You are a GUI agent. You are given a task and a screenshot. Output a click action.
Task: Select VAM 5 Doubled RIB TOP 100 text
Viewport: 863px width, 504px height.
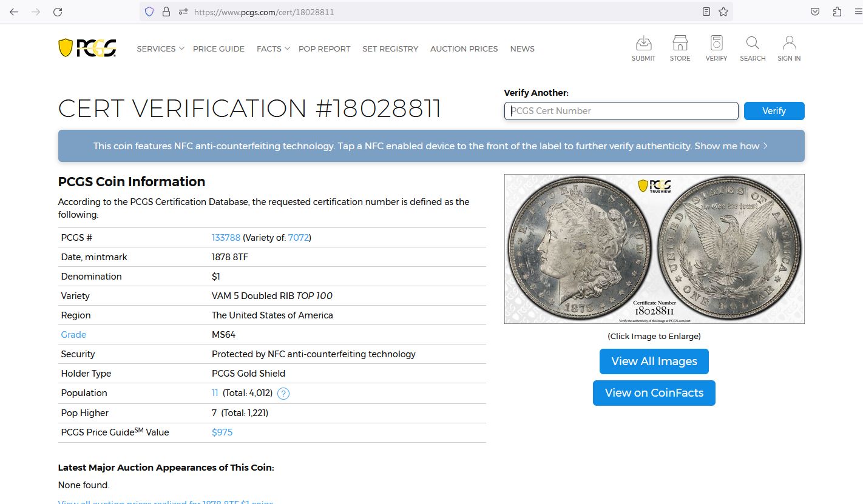tap(272, 296)
